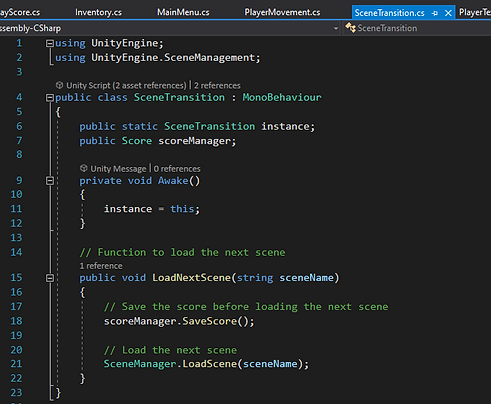Click the sceneName parameter on line 15
Screen dimensions: 491x404
click(306, 278)
